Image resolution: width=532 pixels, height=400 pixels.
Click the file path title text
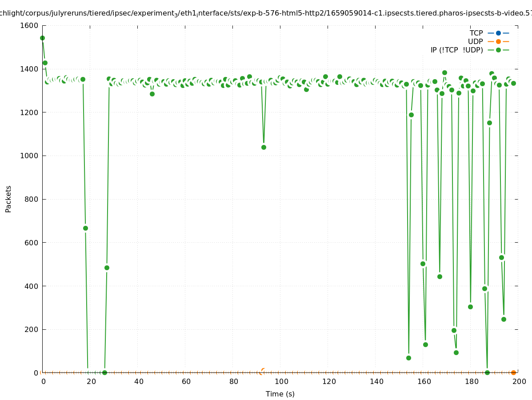(x=266, y=13)
